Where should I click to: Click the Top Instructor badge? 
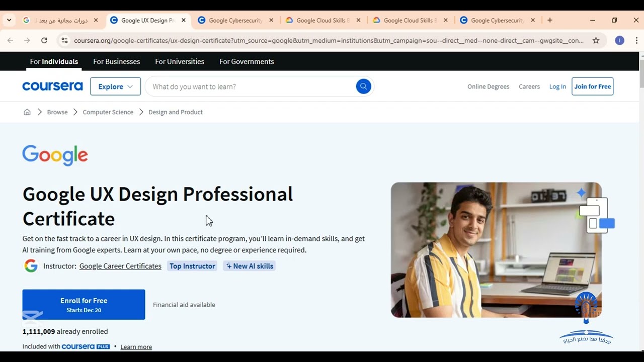point(192,266)
